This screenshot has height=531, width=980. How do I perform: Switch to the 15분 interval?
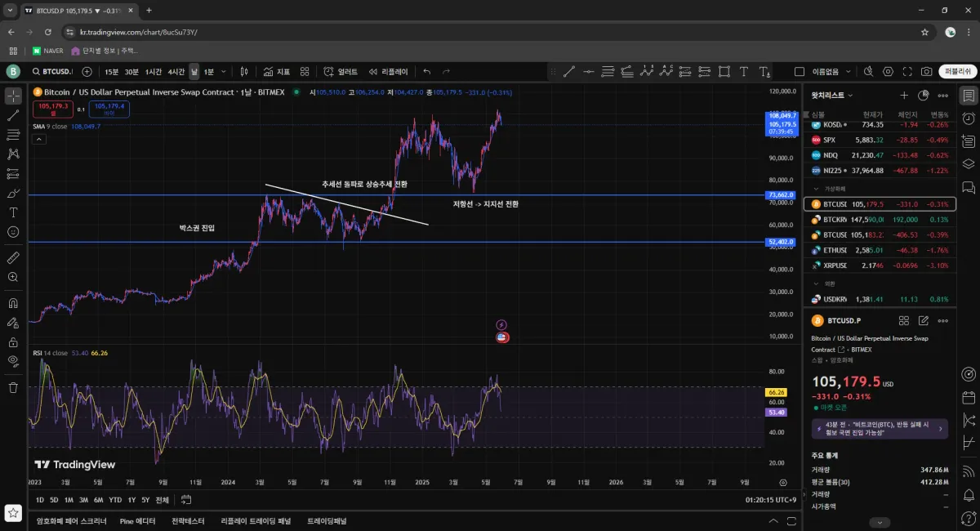coord(111,71)
